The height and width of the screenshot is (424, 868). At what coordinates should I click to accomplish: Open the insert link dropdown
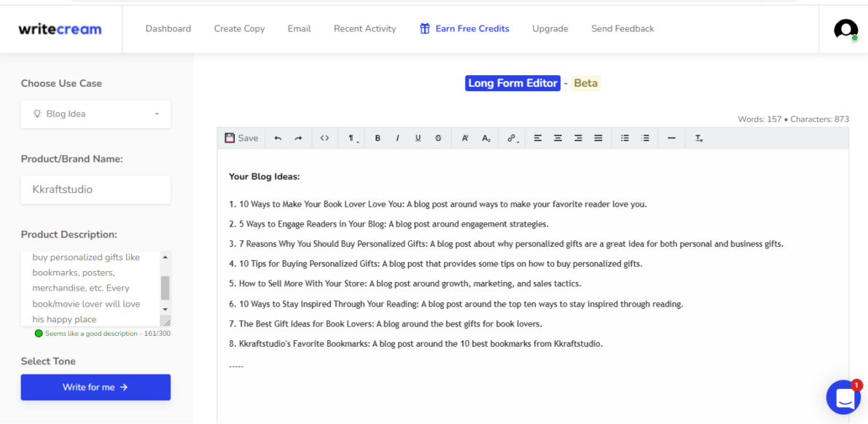click(513, 138)
